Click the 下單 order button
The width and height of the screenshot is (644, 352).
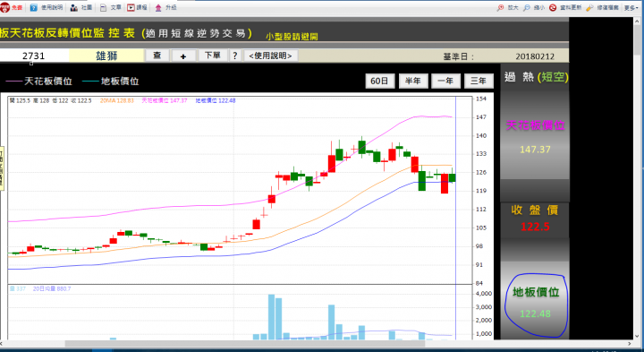(x=213, y=56)
